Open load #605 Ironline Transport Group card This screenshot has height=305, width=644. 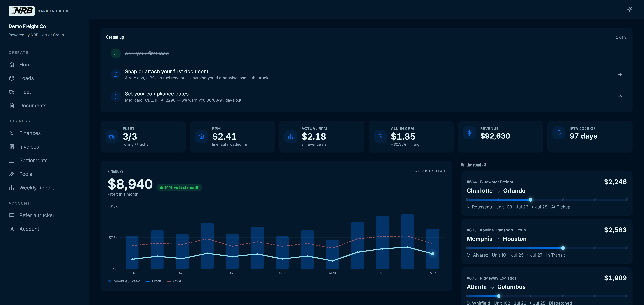coord(547,242)
